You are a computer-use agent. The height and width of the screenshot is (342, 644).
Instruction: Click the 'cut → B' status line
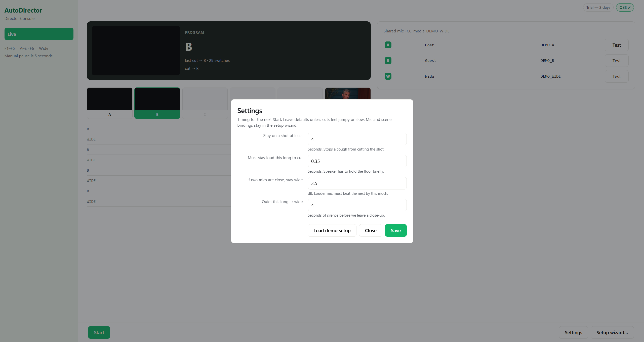click(x=192, y=68)
